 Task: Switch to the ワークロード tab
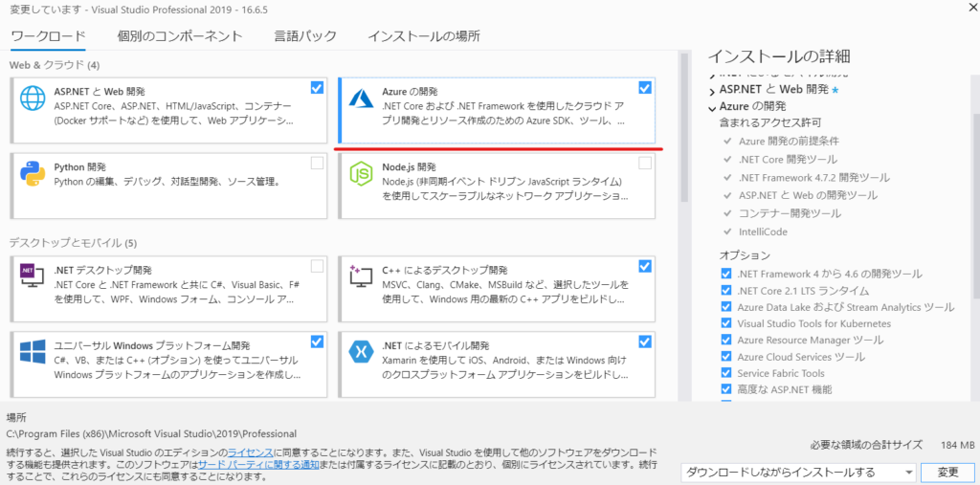(x=48, y=35)
